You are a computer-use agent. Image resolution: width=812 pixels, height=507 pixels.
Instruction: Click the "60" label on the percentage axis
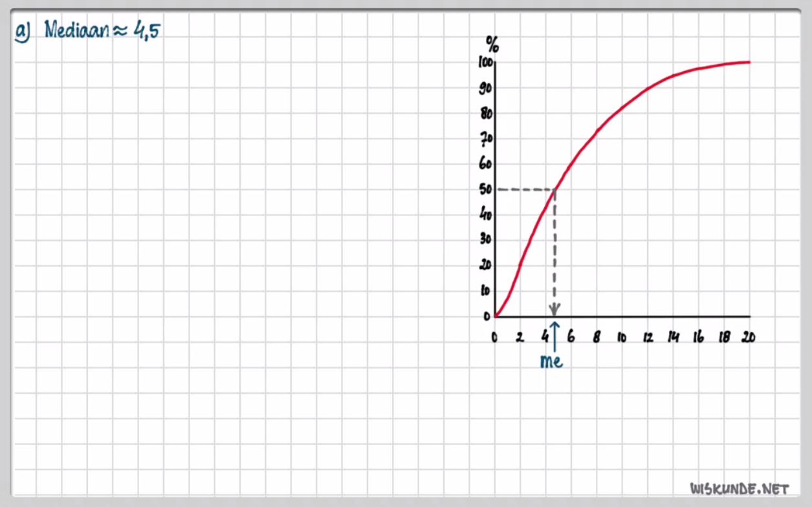point(486,164)
